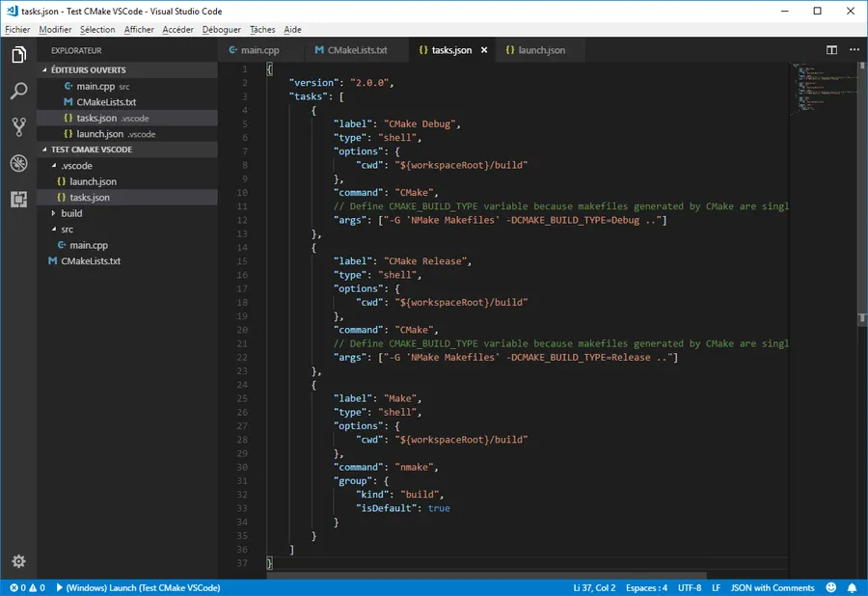This screenshot has height=596, width=868.
Task: Open the Extensions view in activity bar
Action: 19,200
